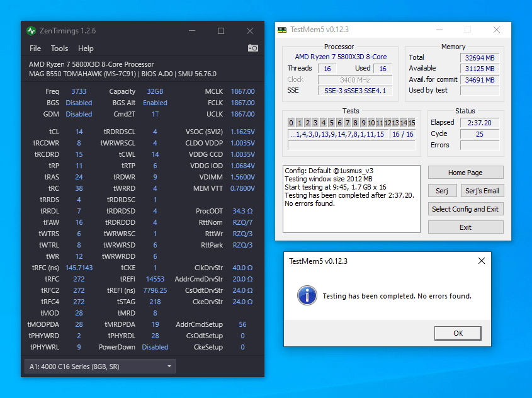Open the Help menu in ZenTimings
Screen dimensions: 532x398
click(86, 48)
